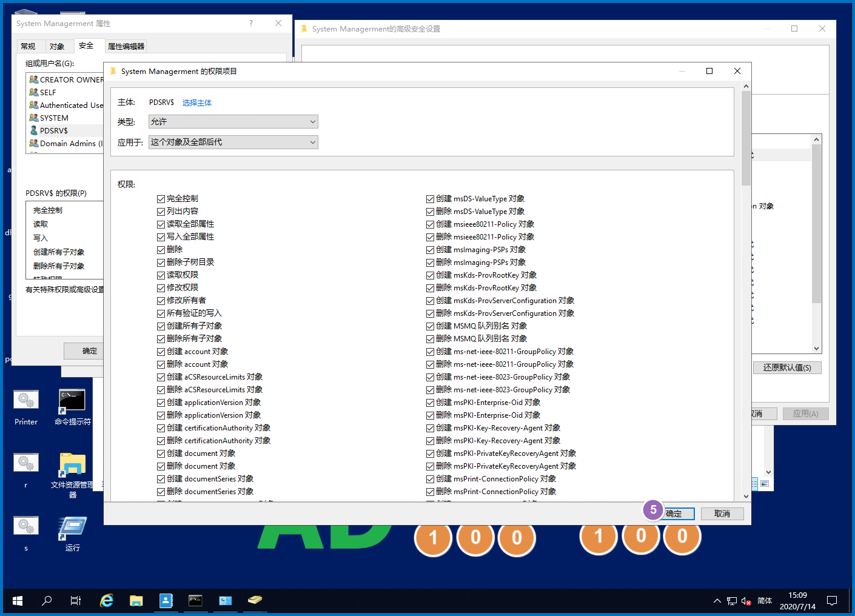Select Domain Admins group entry
Screen dimensions: 855x616
click(66, 143)
